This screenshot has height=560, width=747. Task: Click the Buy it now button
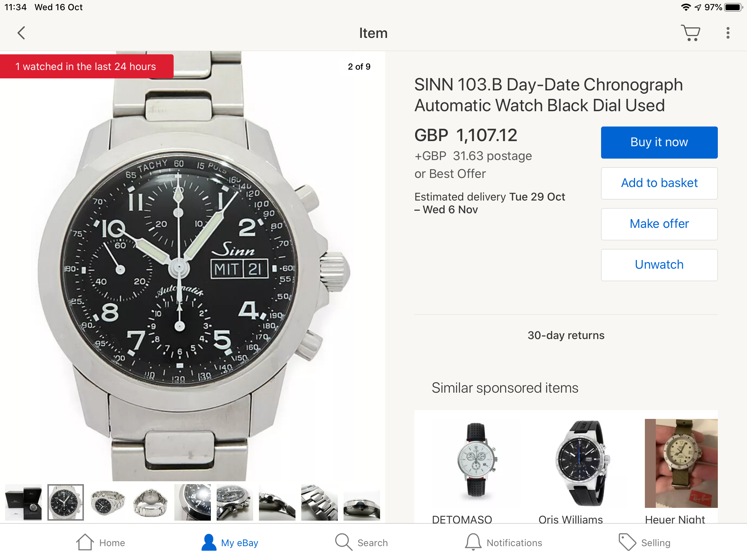coord(659,142)
